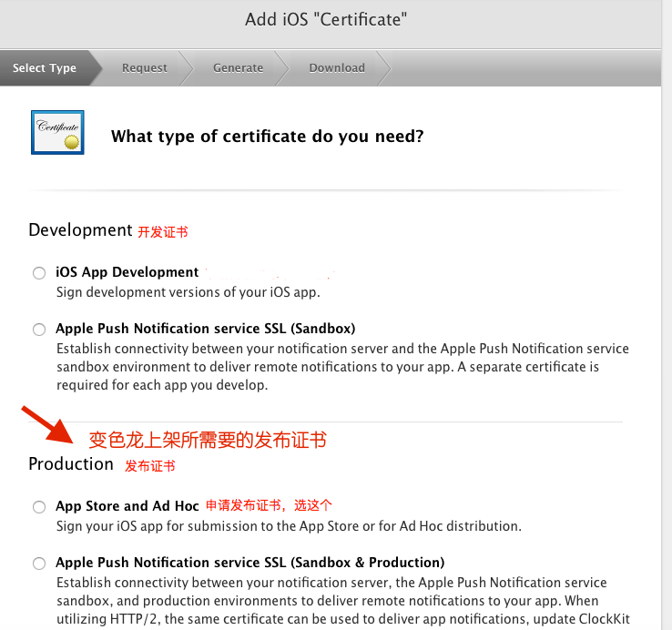
Task: Click 'What type of certificate do you need?' heading
Action: point(268,137)
